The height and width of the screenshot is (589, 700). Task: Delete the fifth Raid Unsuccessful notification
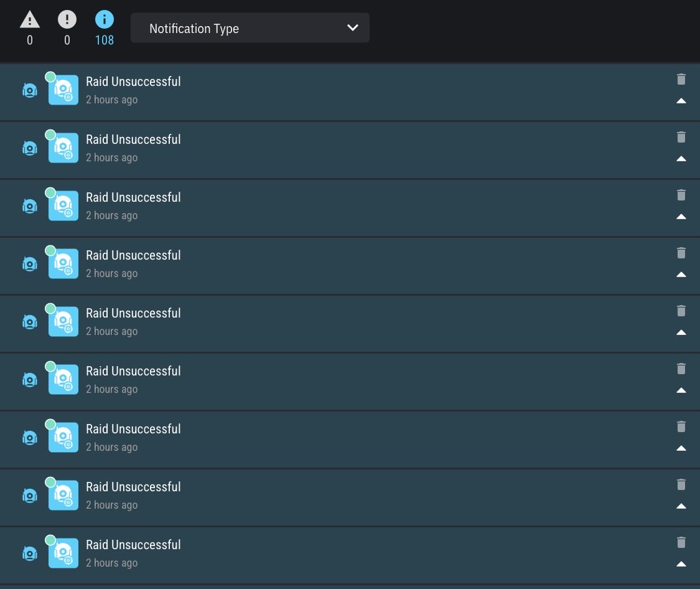pyautogui.click(x=681, y=311)
